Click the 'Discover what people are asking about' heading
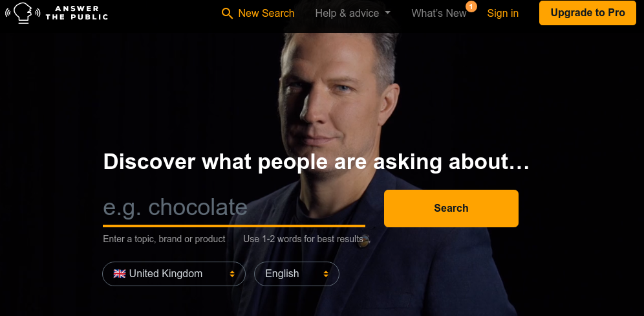The height and width of the screenshot is (316, 644). pos(316,161)
